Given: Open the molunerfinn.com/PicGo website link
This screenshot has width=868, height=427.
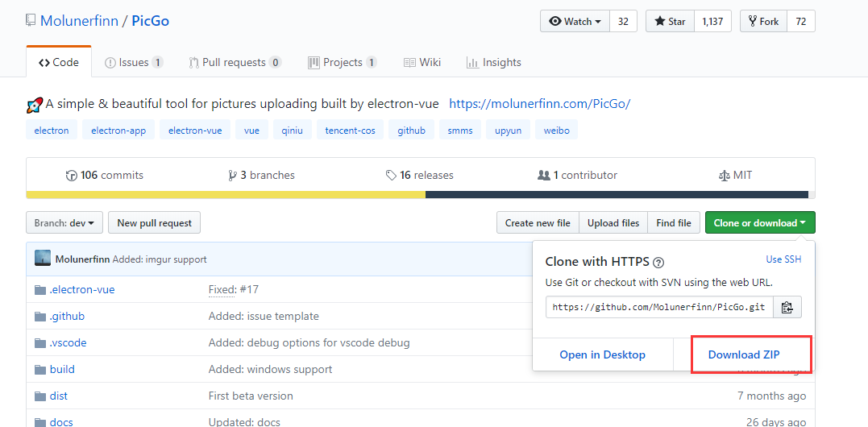Looking at the screenshot, I should click(x=540, y=103).
